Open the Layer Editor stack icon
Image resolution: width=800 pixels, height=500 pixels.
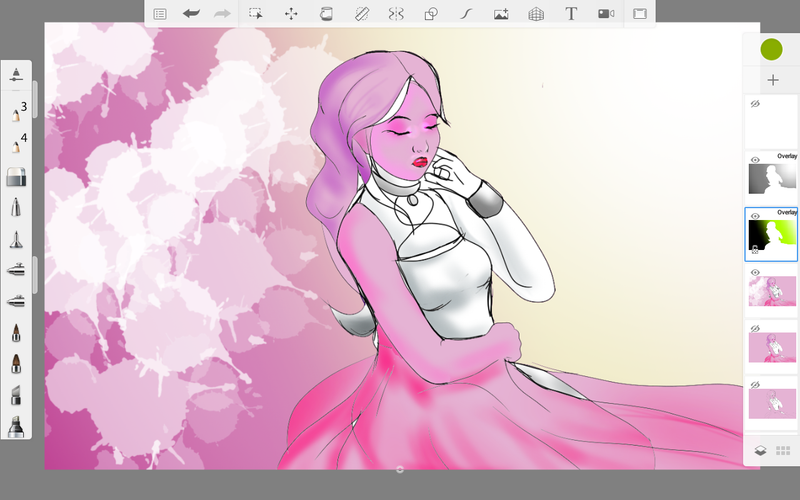(760, 451)
